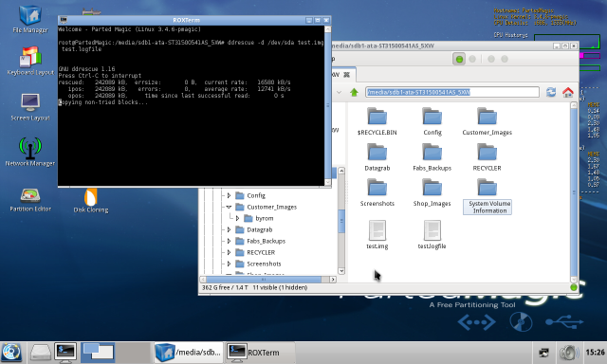Open the Screen Layout desktop icon
This screenshot has width=607, height=364.
click(x=30, y=107)
